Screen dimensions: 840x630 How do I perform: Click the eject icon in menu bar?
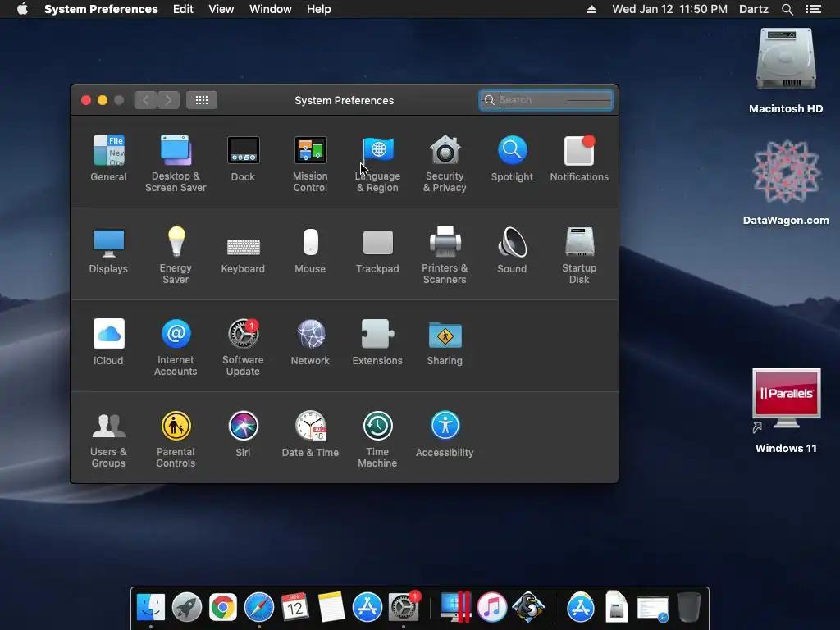coord(592,9)
